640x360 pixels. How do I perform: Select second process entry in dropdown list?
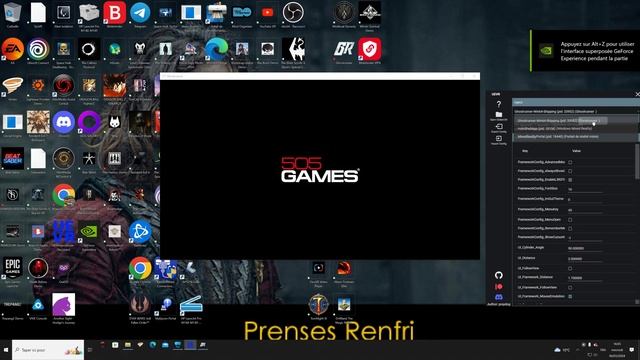pyautogui.click(x=576, y=129)
